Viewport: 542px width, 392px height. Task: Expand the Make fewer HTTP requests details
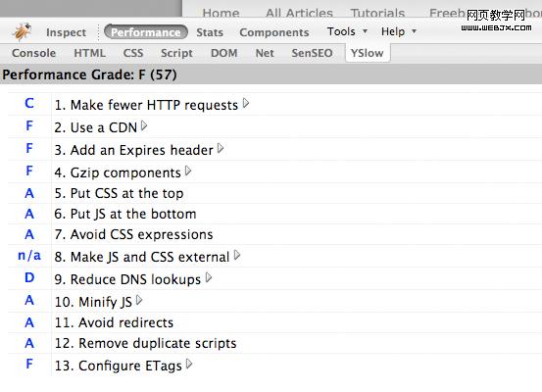246,103
